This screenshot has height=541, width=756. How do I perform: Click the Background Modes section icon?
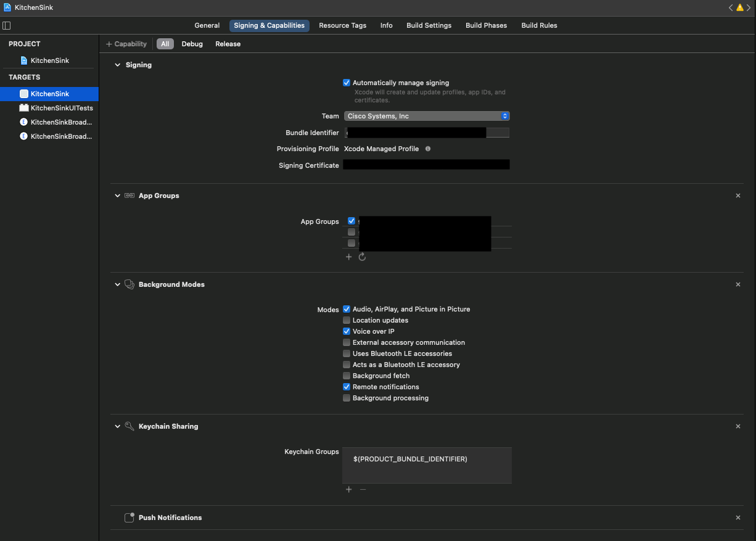(x=129, y=284)
